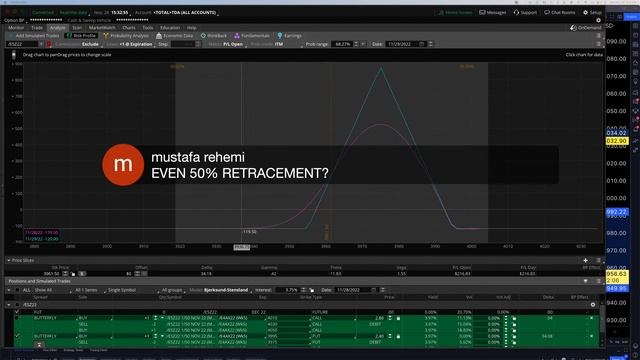Screen dimensions: 640x360
Task: Toggle the /ESZ22 group checkbox
Action: tap(17, 304)
